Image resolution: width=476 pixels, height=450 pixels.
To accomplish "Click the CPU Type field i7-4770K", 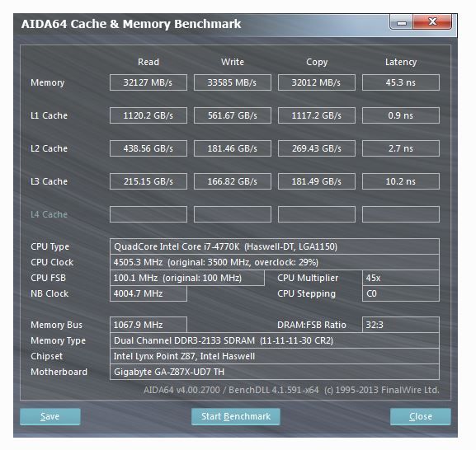I will (275, 246).
